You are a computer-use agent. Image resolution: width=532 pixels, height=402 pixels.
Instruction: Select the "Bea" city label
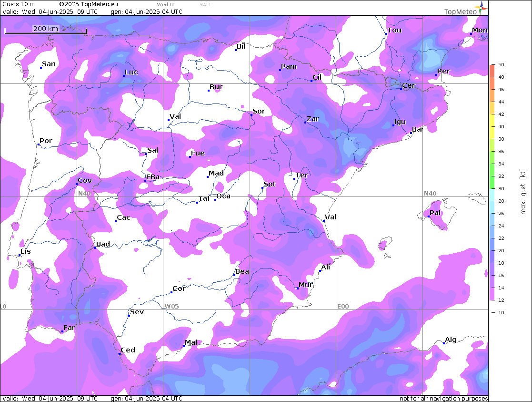242,271
